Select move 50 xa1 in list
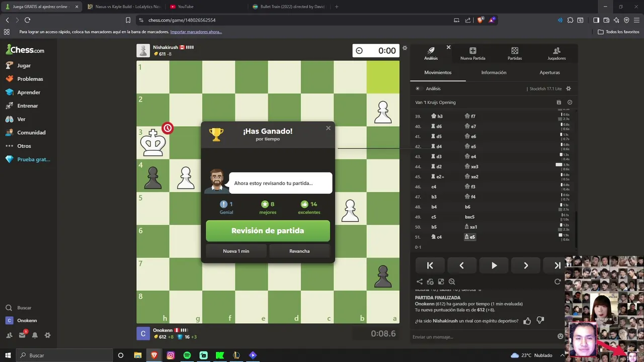 click(470, 227)
